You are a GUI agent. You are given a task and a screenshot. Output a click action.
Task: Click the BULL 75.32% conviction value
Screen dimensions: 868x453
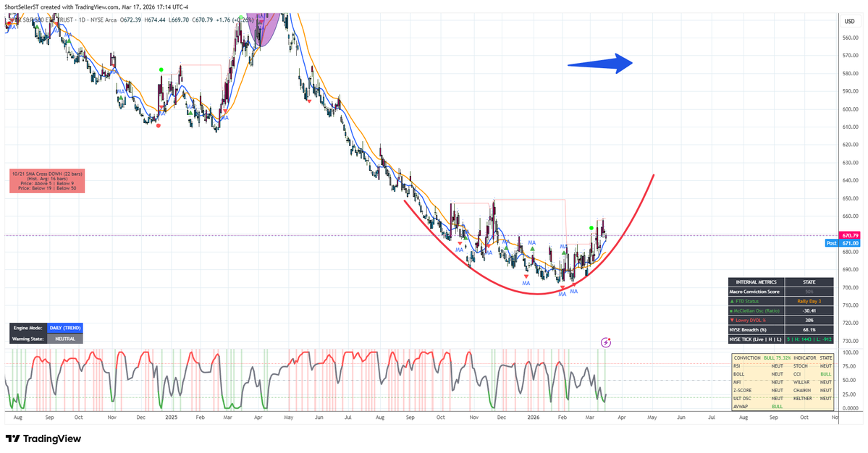click(778, 358)
